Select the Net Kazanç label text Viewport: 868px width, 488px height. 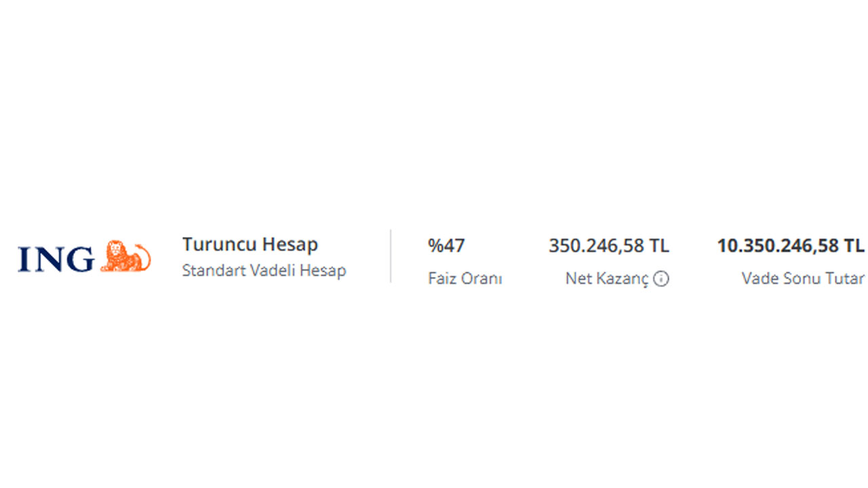tap(607, 279)
